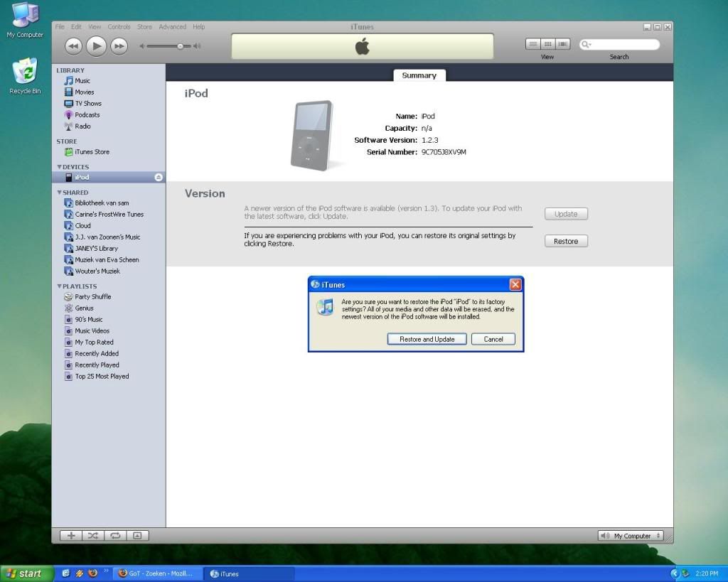Image resolution: width=728 pixels, height=582 pixels.
Task: Open the My Computer speaker dropdown
Action: point(631,536)
